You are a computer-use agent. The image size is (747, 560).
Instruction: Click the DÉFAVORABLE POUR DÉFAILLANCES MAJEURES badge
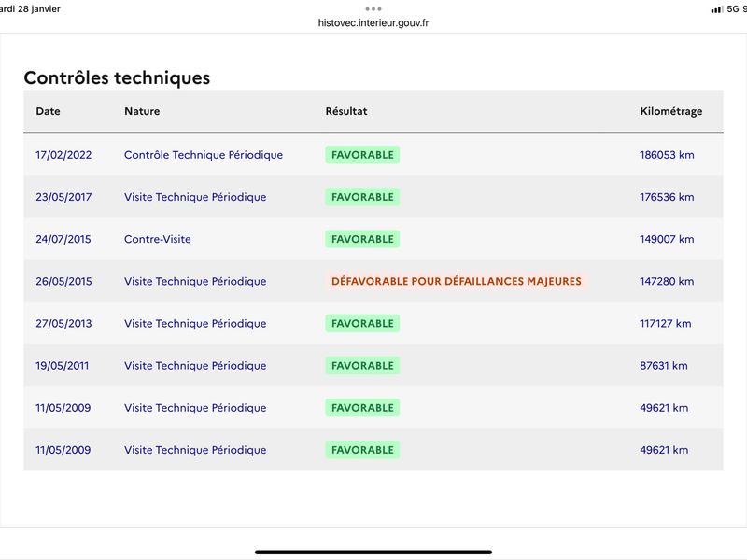pyautogui.click(x=457, y=281)
